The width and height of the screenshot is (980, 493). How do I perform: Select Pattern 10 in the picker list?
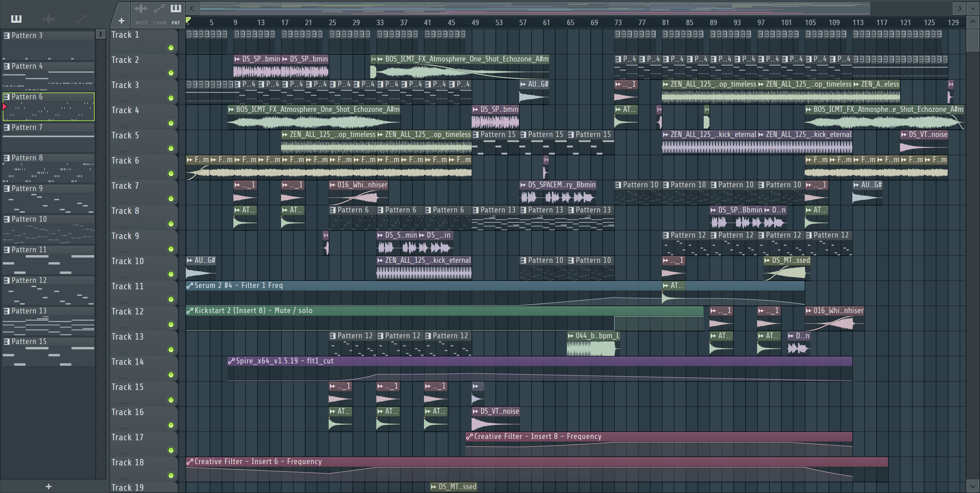pyautogui.click(x=49, y=229)
